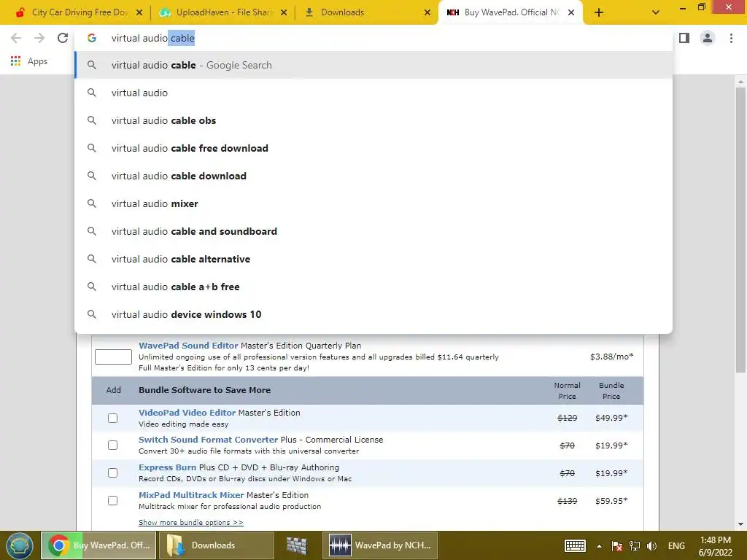Close the Buy WavePad tab
Image resolution: width=747 pixels, height=560 pixels.
tap(570, 12)
